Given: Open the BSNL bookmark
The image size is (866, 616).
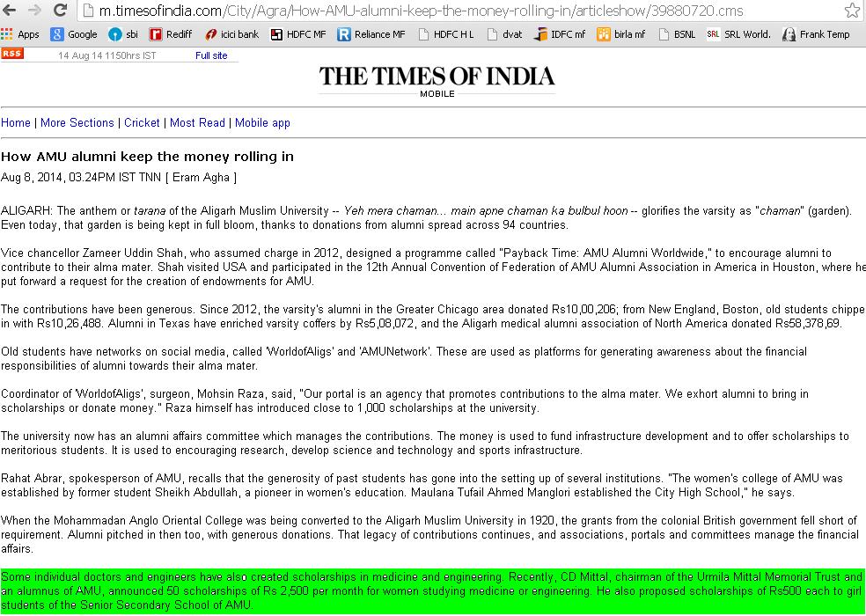Looking at the screenshot, I should click(677, 34).
